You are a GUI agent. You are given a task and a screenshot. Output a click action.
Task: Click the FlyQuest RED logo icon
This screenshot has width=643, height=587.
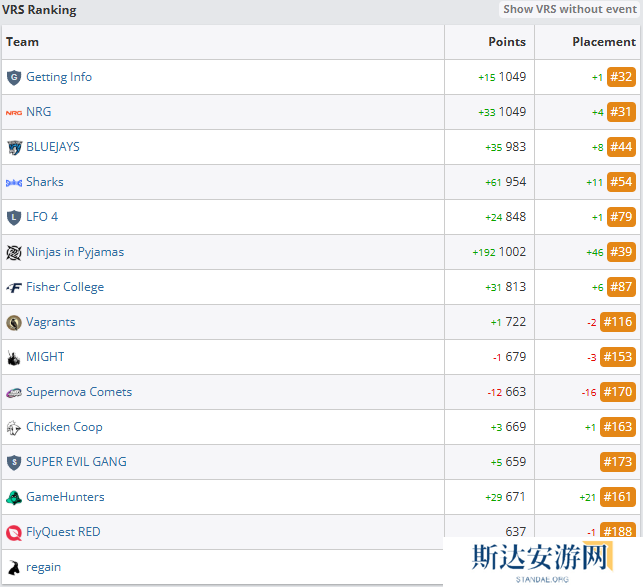point(14,532)
